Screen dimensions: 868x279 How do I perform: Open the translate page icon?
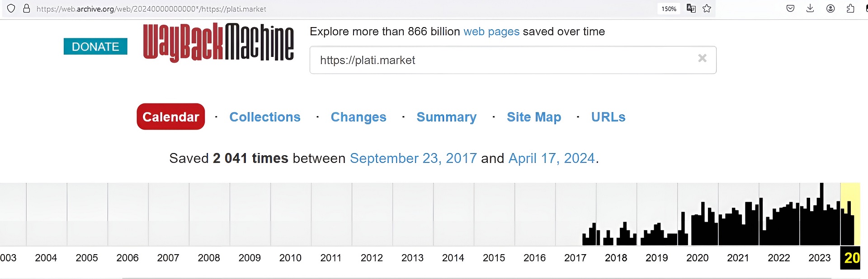pos(691,9)
